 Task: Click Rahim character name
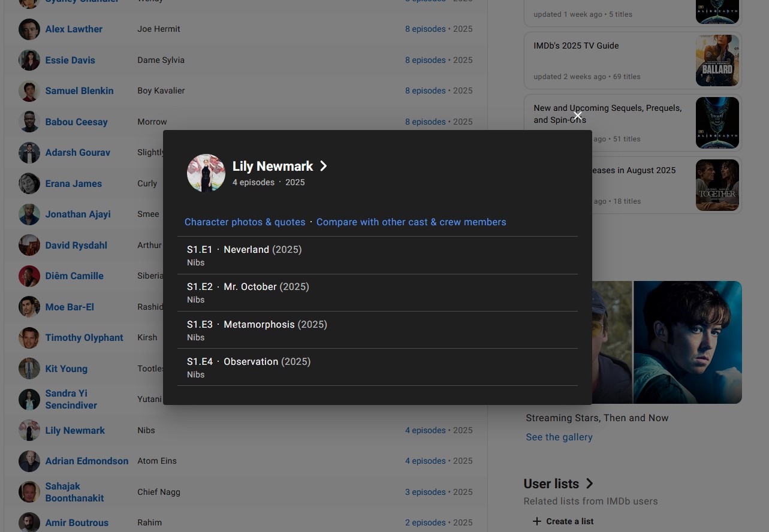pyautogui.click(x=149, y=522)
